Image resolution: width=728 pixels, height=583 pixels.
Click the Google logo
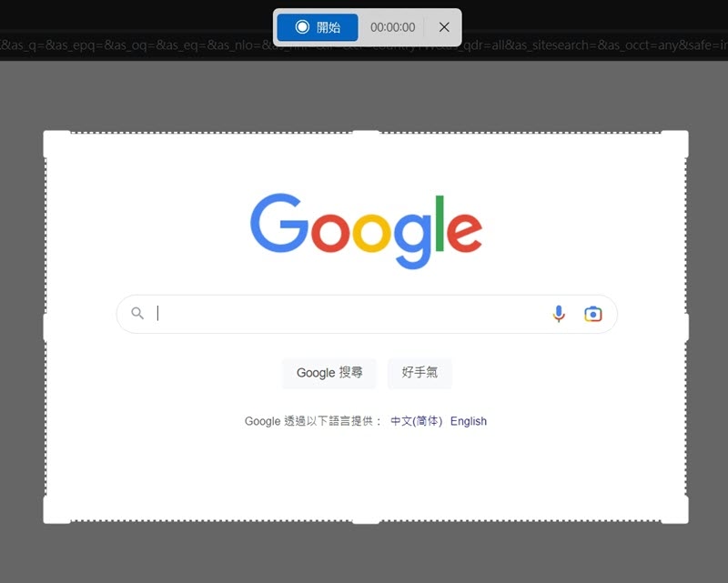click(x=367, y=231)
